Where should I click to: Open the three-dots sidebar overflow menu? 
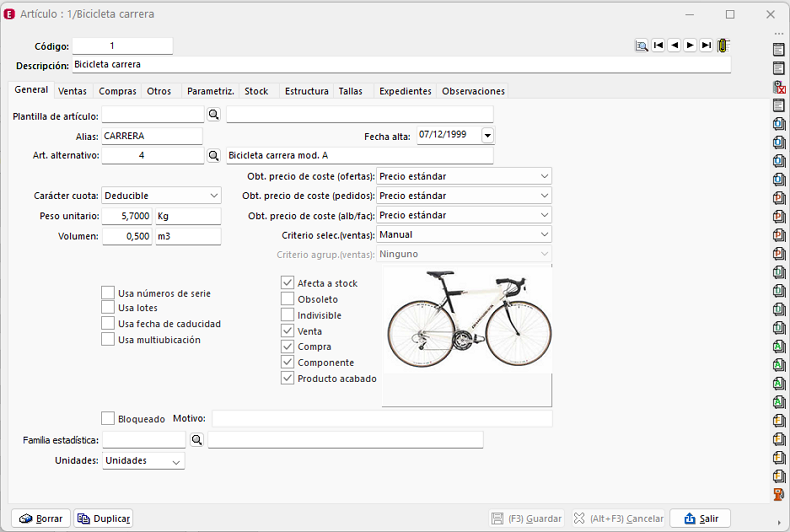coord(779,34)
